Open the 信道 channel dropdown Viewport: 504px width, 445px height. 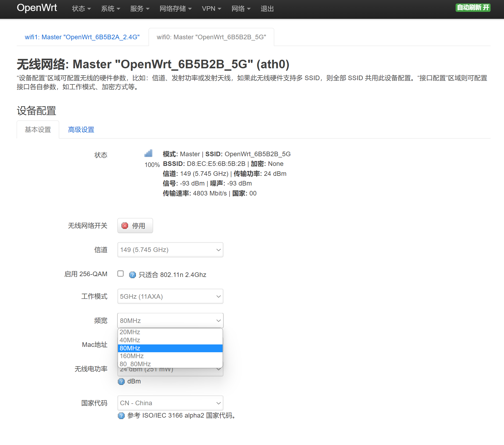tap(170, 250)
